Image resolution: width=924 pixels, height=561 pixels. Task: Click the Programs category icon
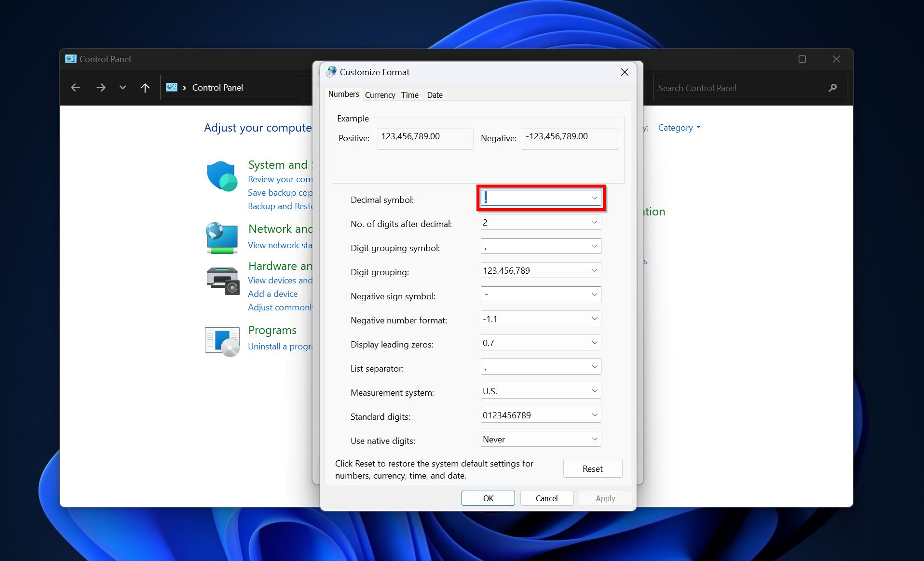pos(222,341)
